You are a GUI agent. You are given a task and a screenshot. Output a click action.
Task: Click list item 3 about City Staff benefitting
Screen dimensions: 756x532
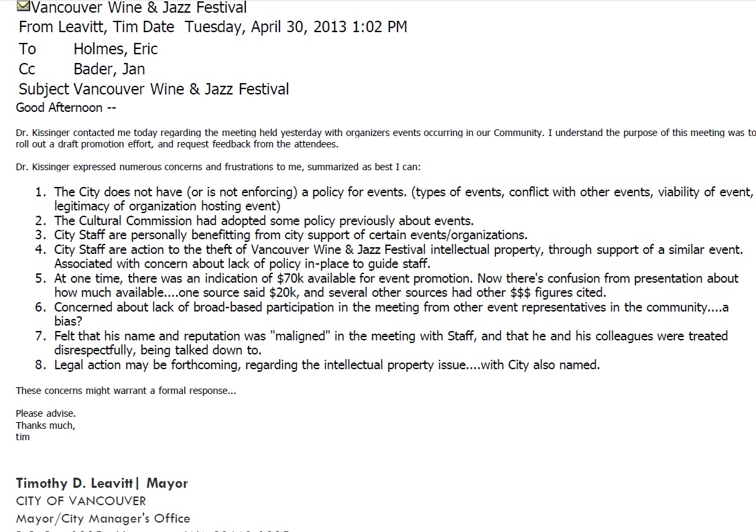(281, 235)
